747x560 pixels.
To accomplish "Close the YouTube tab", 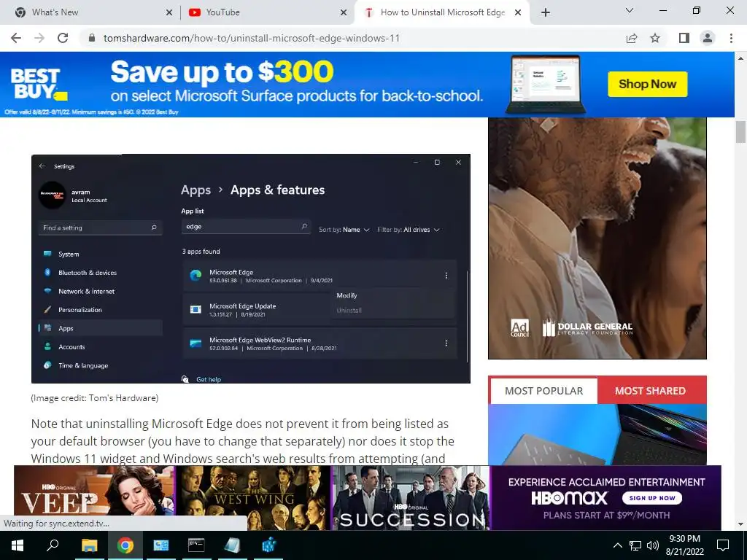I will pyautogui.click(x=344, y=12).
